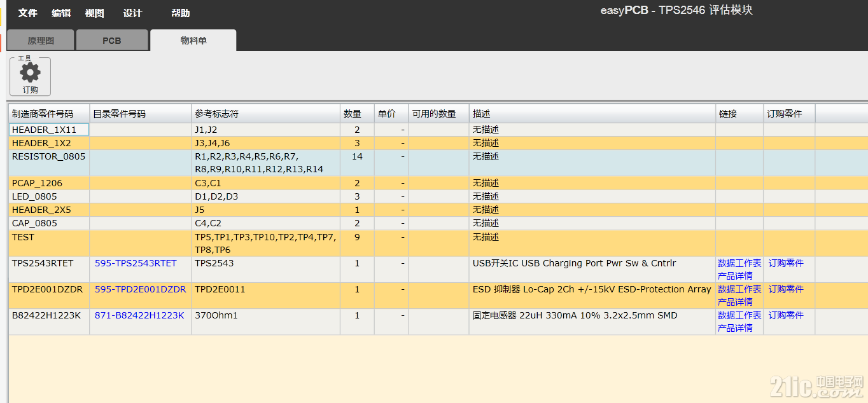This screenshot has width=868, height=403.
Task: Switch to the PCB tab
Action: coord(112,40)
